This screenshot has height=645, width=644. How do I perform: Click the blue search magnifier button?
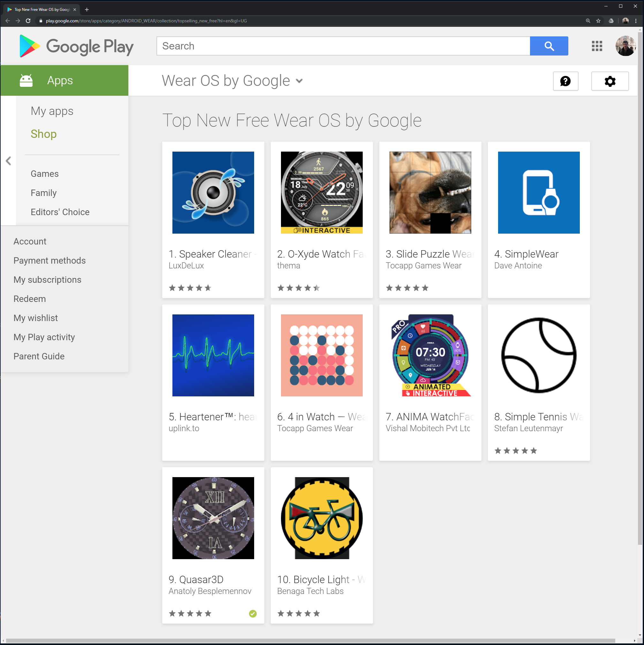[549, 46]
